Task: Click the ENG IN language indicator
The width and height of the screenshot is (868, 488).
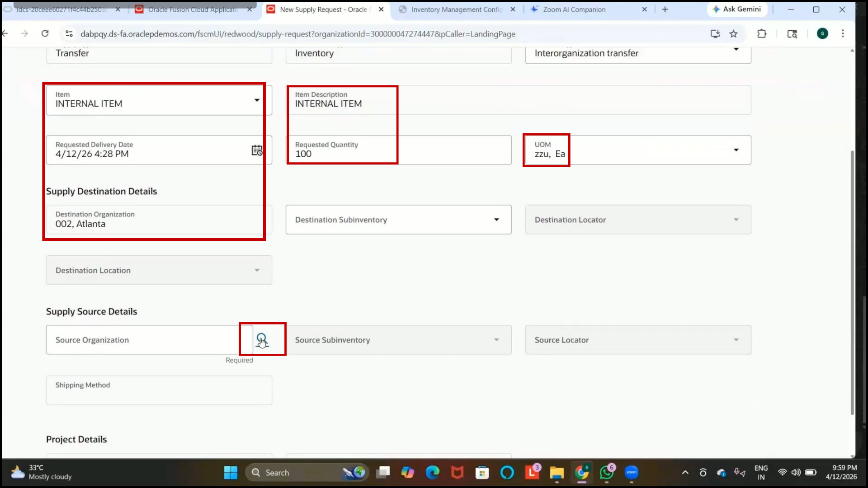Action: point(761,473)
